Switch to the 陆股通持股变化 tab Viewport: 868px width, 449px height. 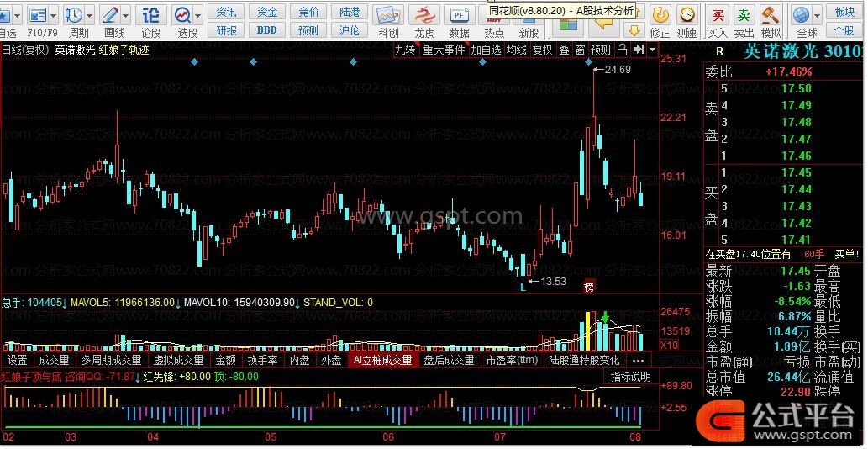[584, 361]
